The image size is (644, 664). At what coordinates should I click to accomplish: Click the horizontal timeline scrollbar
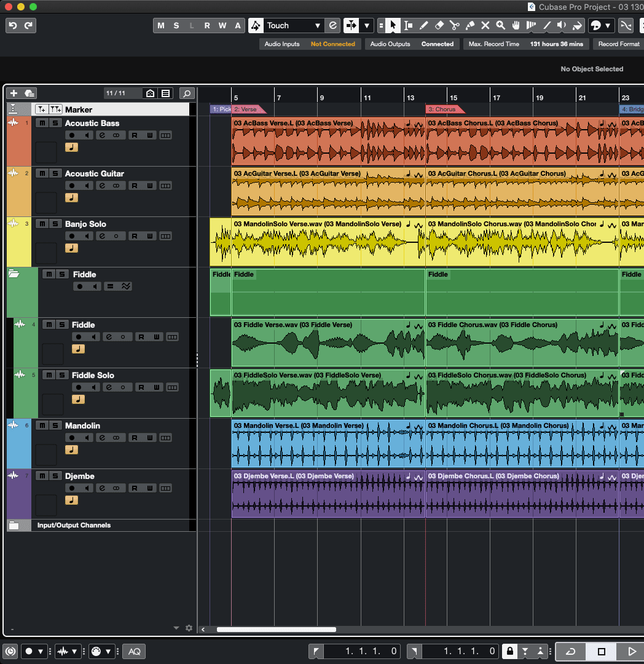(277, 629)
